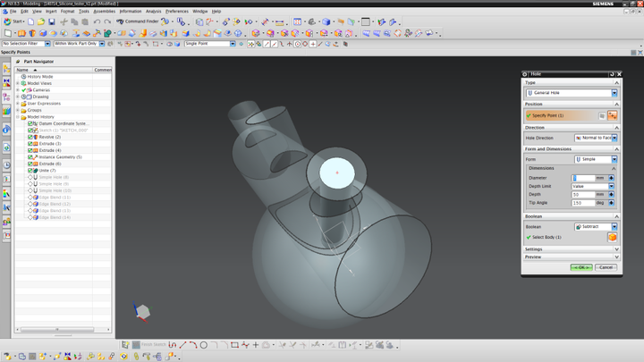Open the Assemblies menu
Screen dimensions: 644x362
105,12
